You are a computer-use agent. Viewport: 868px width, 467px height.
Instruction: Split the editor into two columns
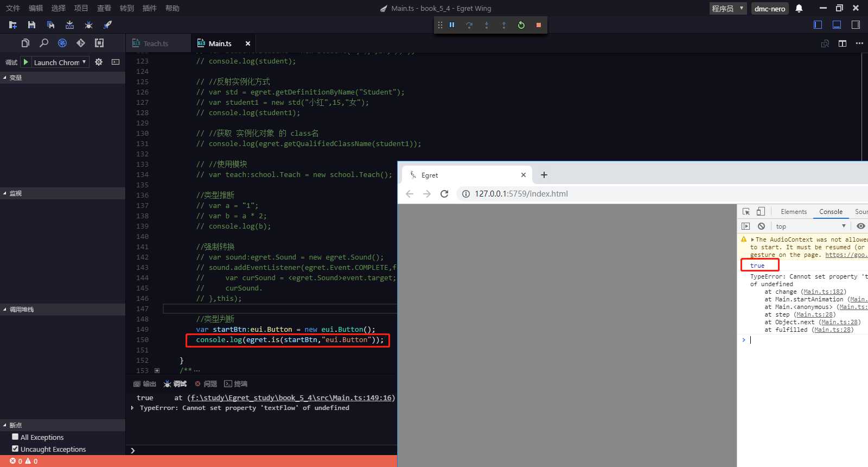[x=843, y=43]
